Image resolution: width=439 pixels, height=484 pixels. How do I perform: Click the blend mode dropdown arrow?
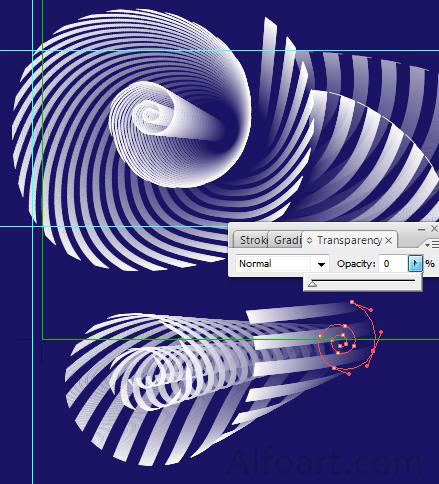(x=321, y=264)
